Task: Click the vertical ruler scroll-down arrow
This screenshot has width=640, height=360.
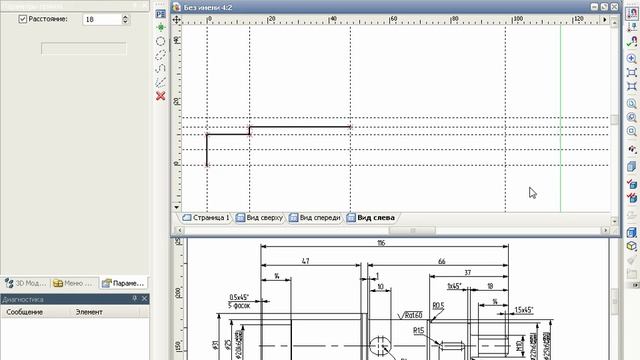Action: pos(177,207)
